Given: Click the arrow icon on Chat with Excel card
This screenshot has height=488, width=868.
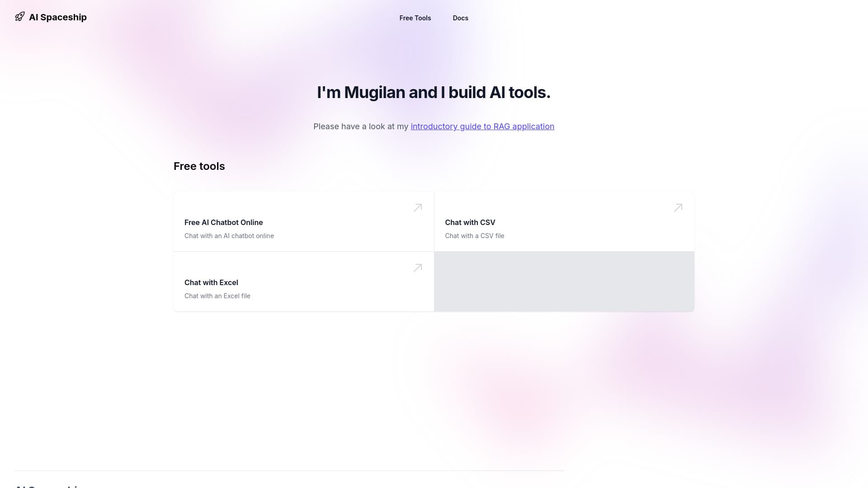Looking at the screenshot, I should (x=417, y=268).
